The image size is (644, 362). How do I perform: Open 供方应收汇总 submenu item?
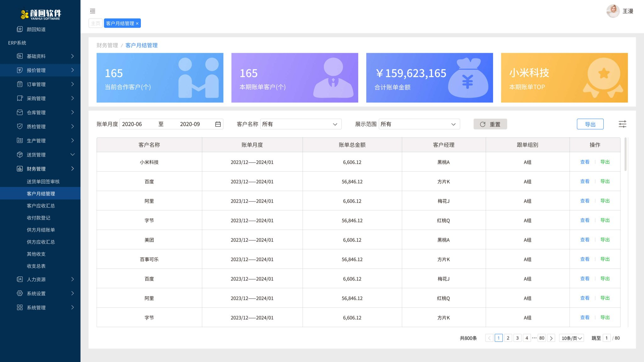[x=40, y=242]
